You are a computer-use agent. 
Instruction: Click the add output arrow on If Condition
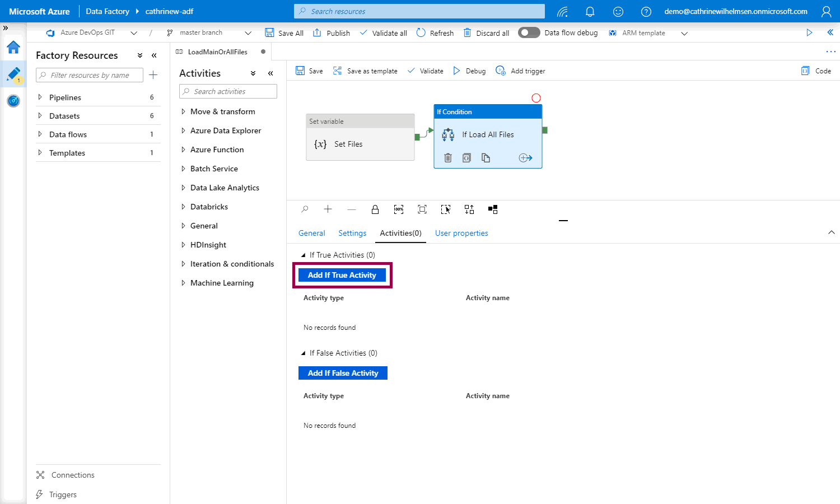[x=525, y=158]
